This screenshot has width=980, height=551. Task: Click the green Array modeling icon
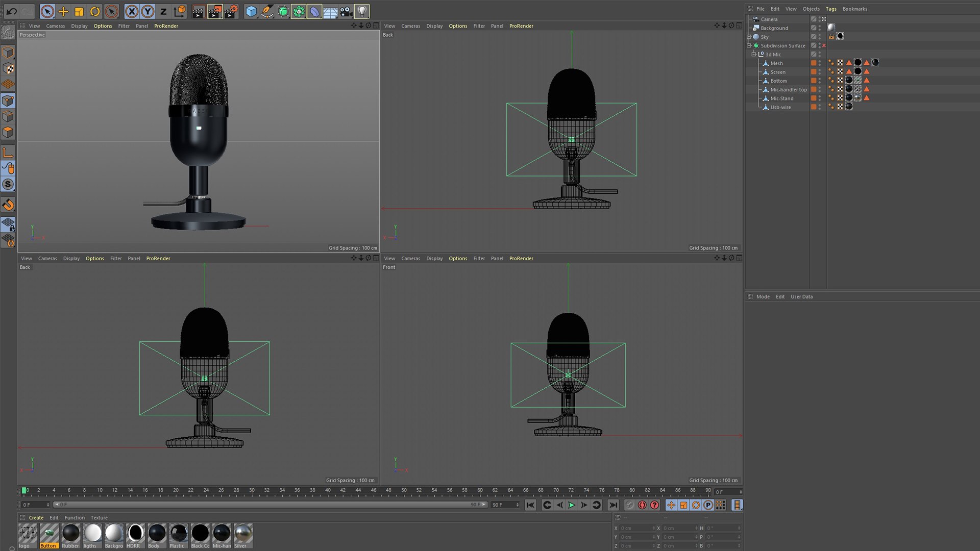click(299, 11)
